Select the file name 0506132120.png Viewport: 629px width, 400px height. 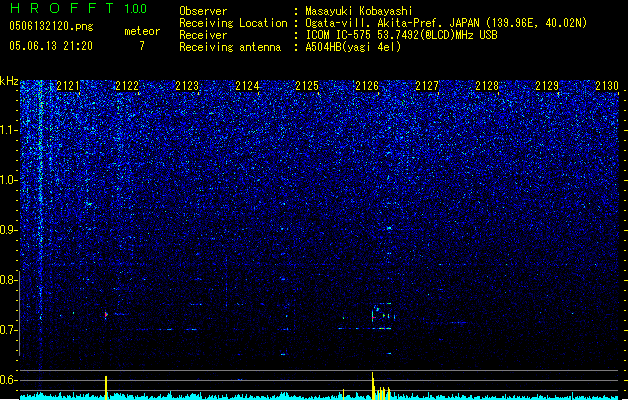pyautogui.click(x=51, y=26)
